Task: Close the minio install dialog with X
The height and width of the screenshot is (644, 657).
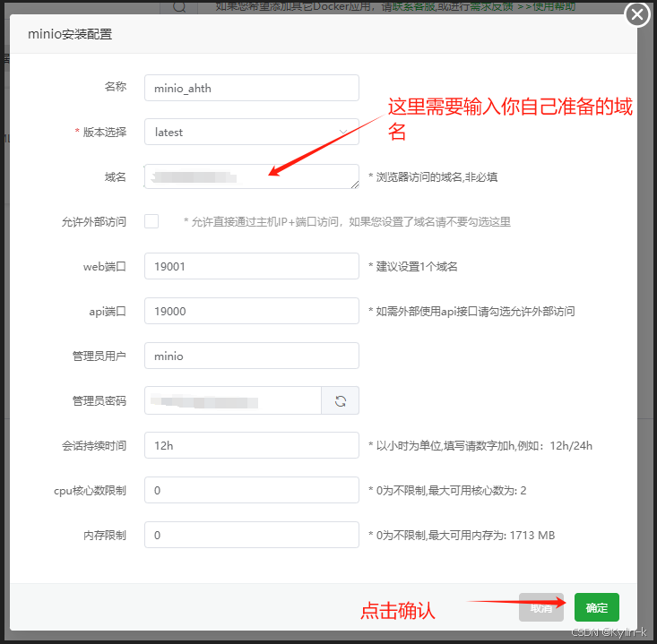Action: pos(637,14)
